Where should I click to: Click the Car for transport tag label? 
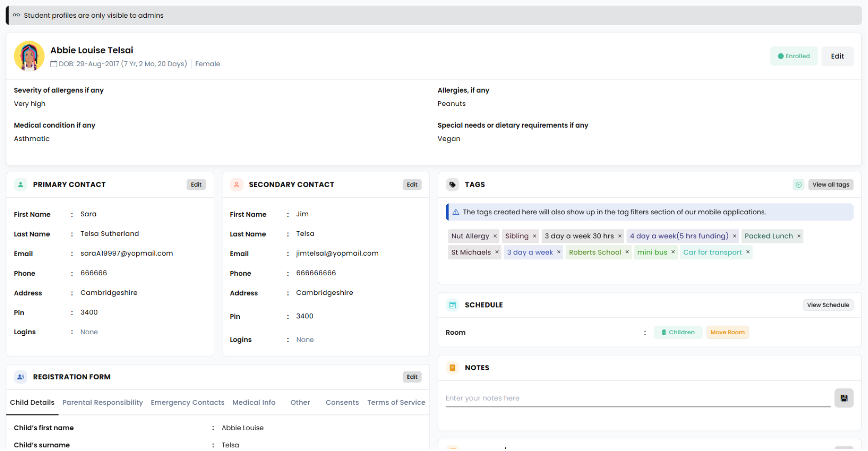tap(712, 252)
